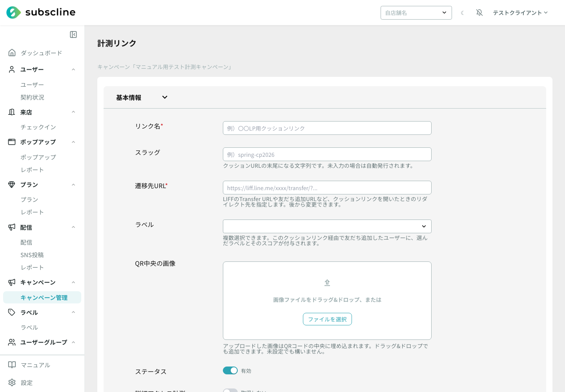
Task: Open notifications bell icon
Action: coord(479,13)
